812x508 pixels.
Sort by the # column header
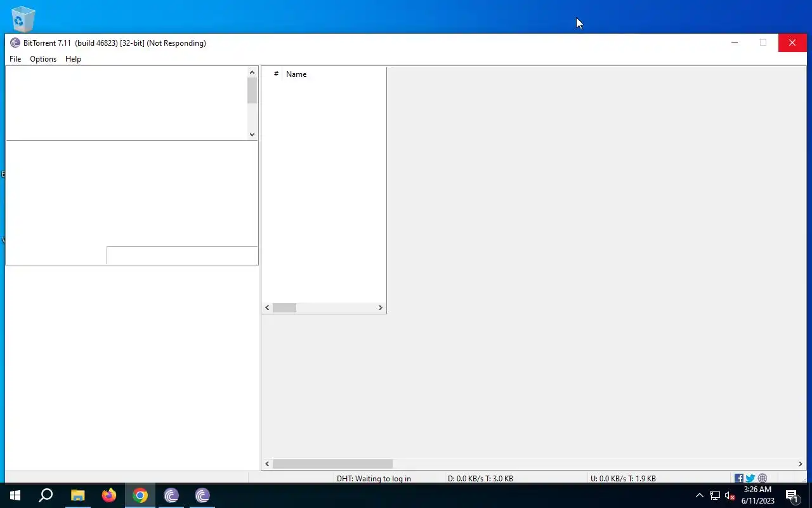(x=276, y=74)
